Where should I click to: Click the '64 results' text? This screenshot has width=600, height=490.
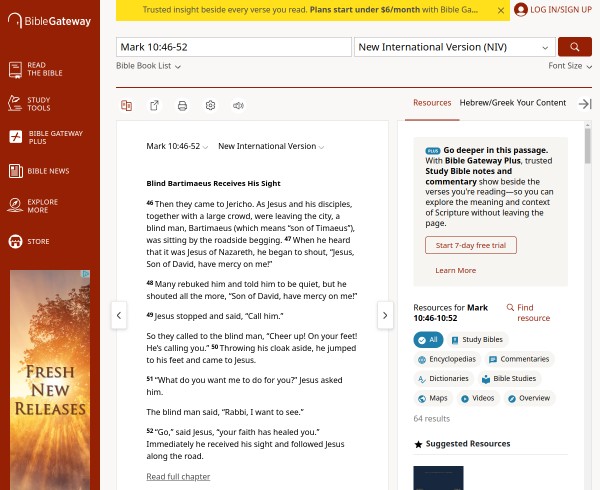point(432,419)
